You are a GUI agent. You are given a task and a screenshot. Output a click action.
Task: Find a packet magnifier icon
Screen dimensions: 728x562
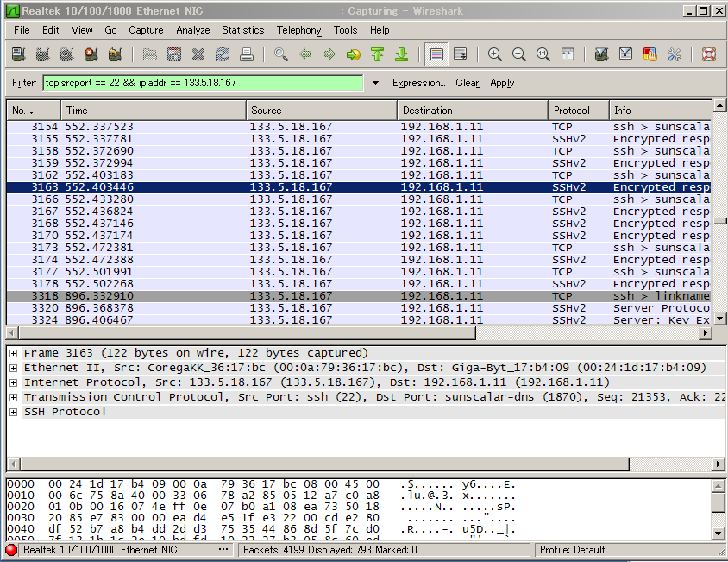pos(281,54)
